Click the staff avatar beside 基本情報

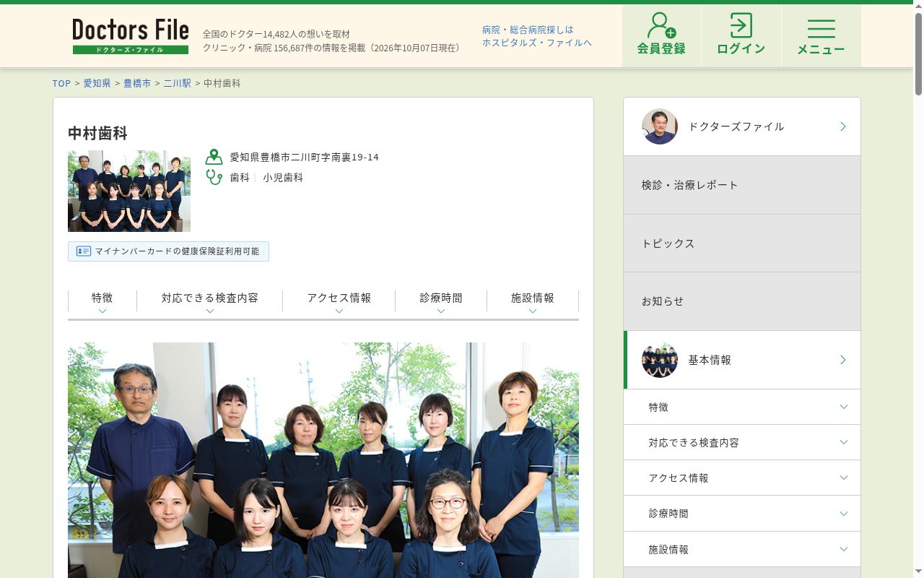click(x=660, y=360)
